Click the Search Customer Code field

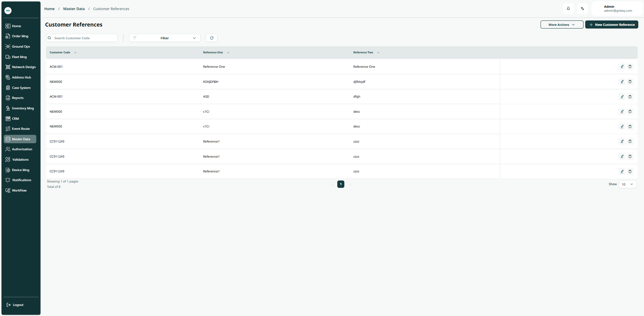(x=82, y=38)
